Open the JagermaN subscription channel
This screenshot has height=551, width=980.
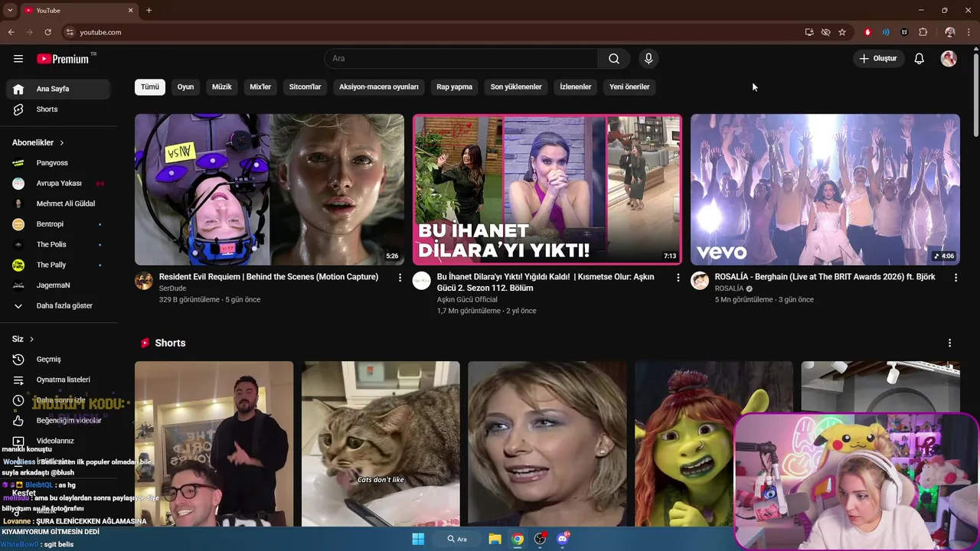pyautogui.click(x=58, y=285)
